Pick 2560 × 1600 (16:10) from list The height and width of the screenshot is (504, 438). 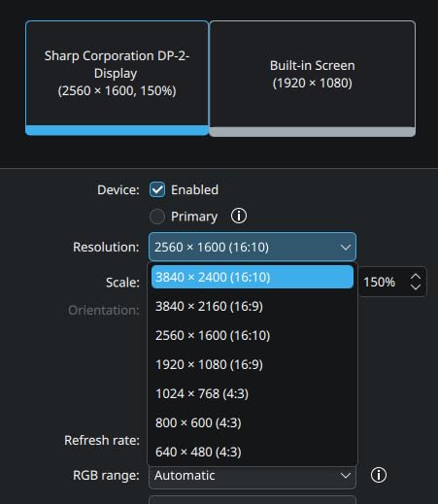click(253, 335)
